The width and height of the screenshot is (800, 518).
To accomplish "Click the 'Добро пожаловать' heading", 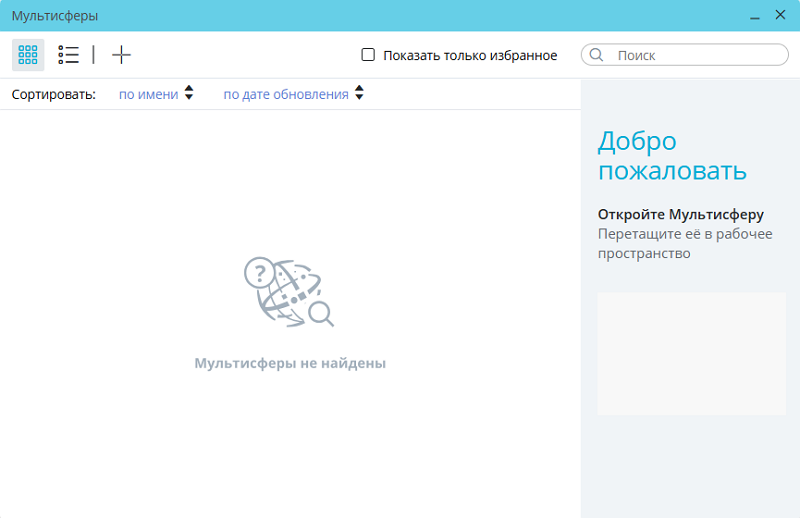I will tap(672, 155).
